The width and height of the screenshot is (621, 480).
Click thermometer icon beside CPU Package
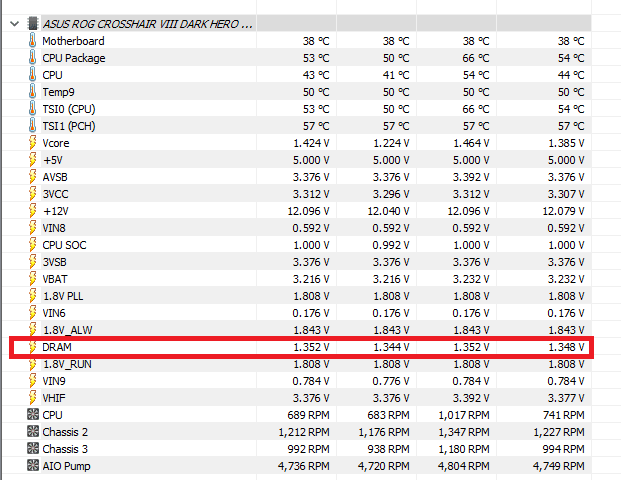coord(32,57)
